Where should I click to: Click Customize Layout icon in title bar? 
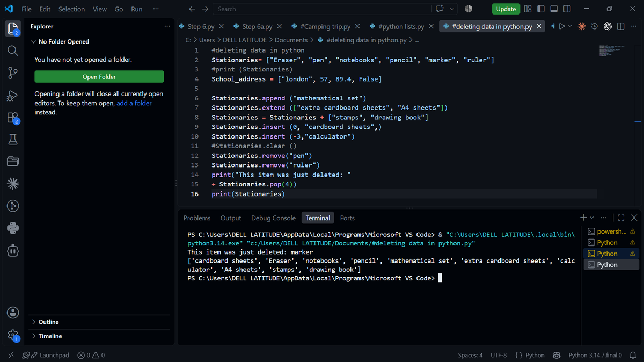click(528, 9)
